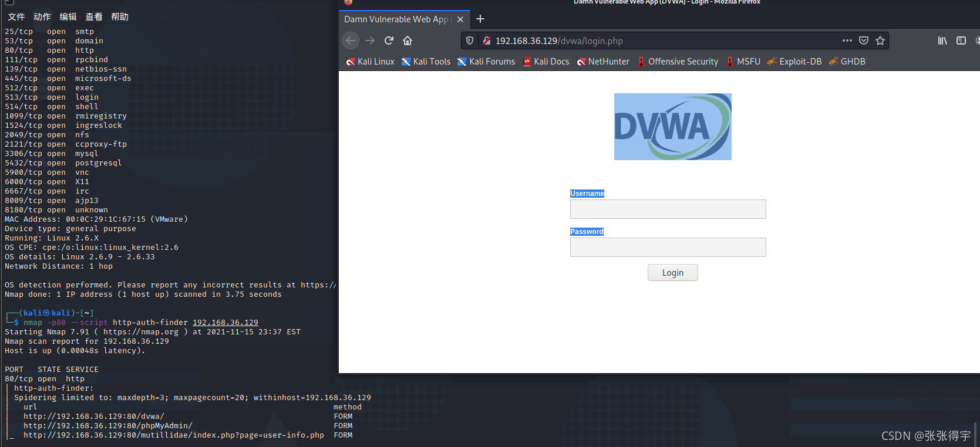Click terminal line '3306/tcp open mysql'
The width and height of the screenshot is (980, 447).
[52, 154]
